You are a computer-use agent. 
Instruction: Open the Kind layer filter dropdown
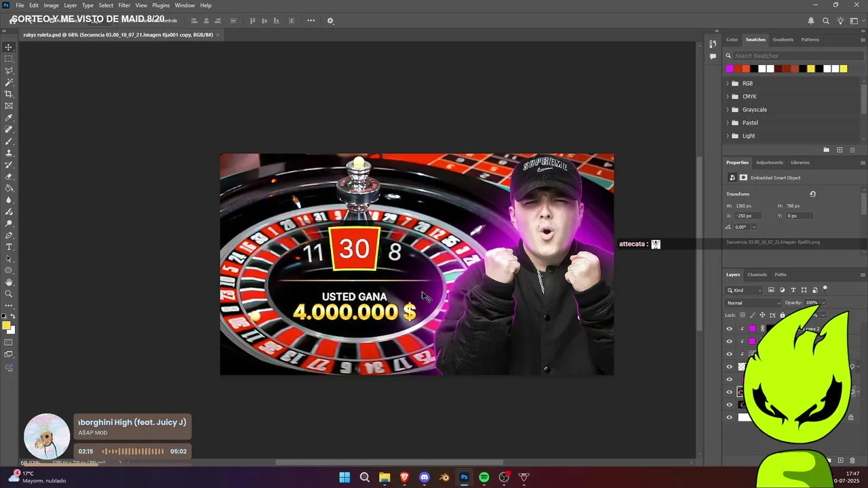coord(743,290)
